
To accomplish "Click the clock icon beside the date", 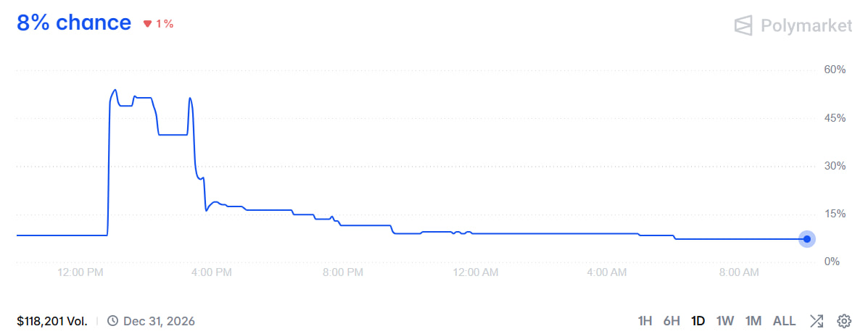I will point(112,321).
